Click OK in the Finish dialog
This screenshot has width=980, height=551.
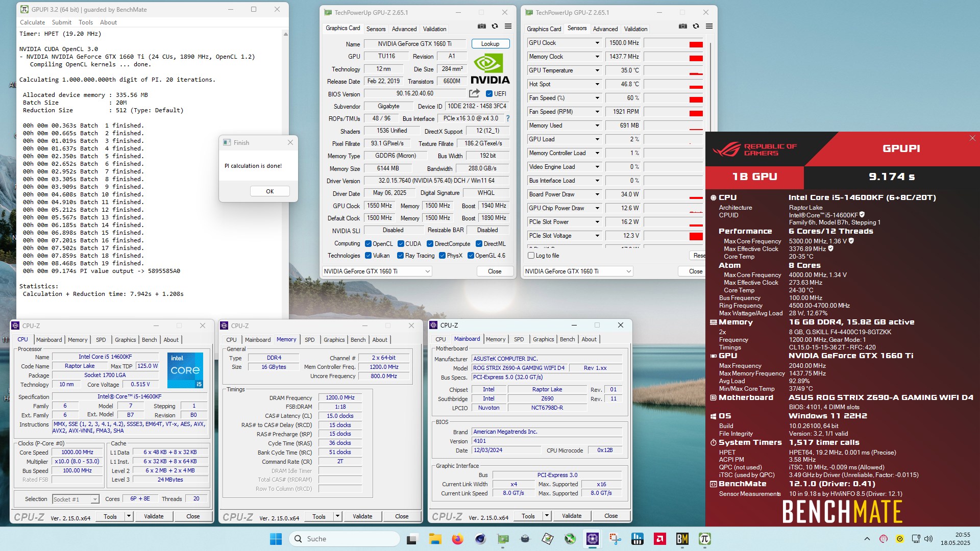tap(270, 191)
